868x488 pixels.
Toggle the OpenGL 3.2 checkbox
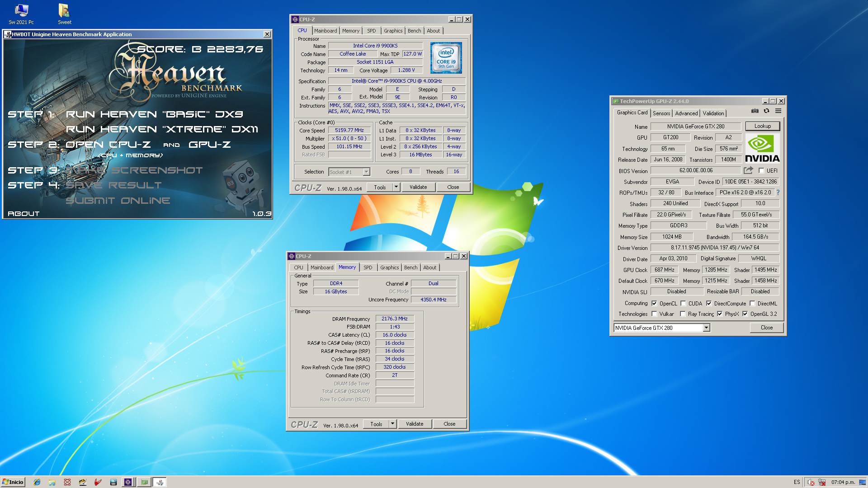745,314
